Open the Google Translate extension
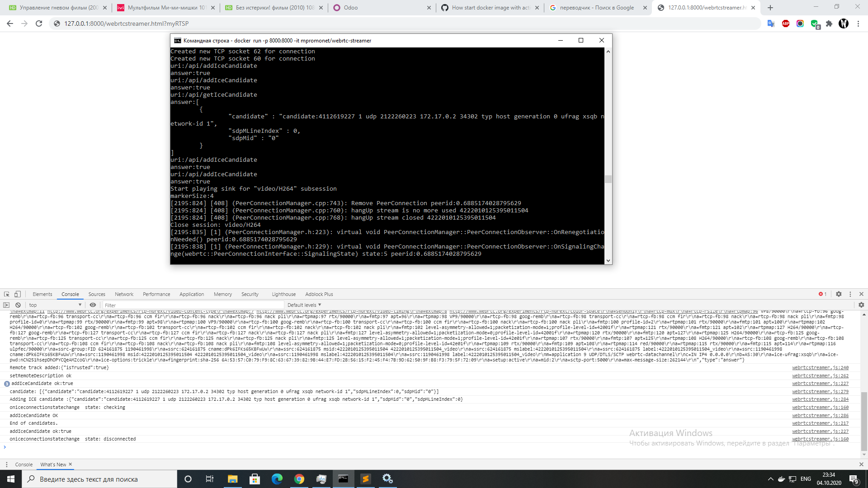Screen dimensions: 868x488 (x=771, y=23)
